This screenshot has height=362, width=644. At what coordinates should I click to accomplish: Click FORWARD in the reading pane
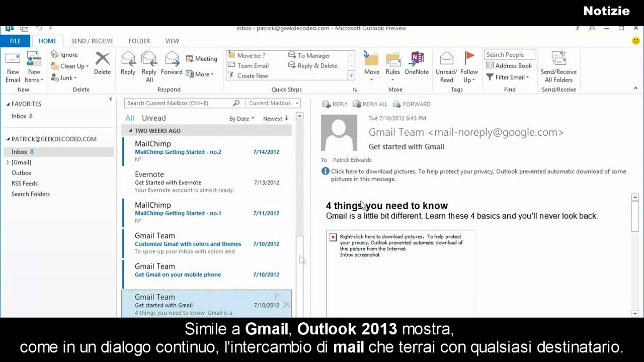[412, 104]
